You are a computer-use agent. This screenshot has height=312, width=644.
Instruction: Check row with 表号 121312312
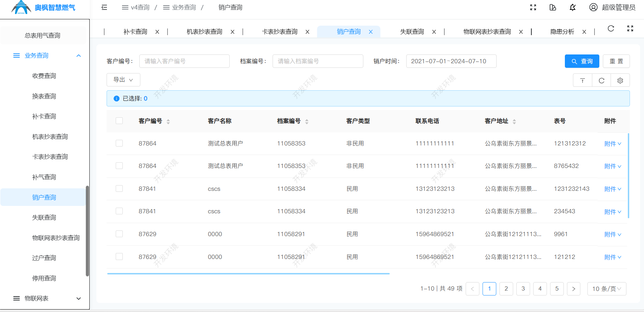pyautogui.click(x=119, y=143)
